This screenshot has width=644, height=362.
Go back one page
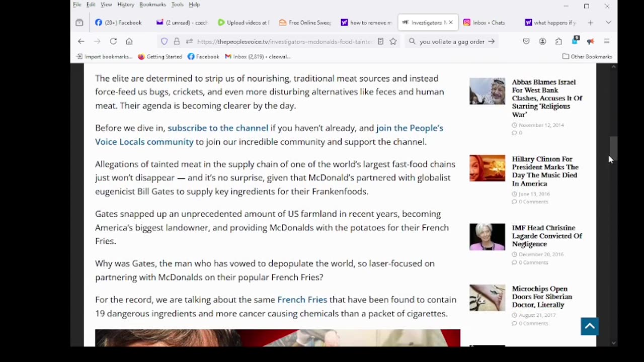coord(81,41)
